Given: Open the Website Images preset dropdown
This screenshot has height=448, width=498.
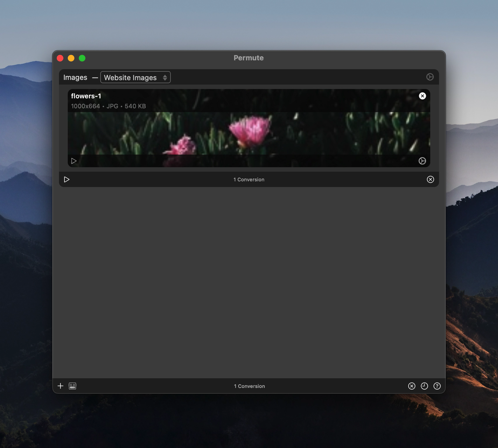Looking at the screenshot, I should coord(135,77).
